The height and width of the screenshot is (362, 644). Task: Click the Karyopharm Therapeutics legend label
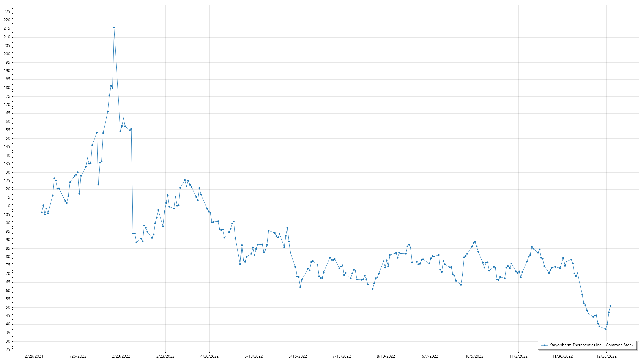[591, 345]
